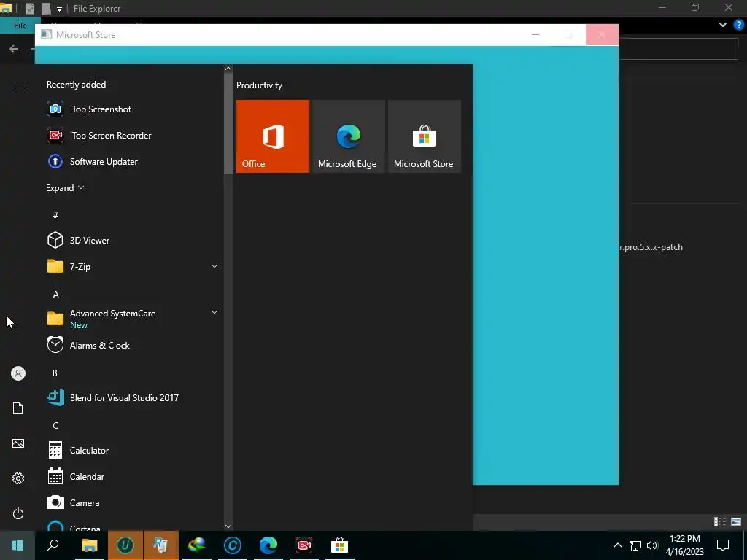Screen dimensions: 747x560
Task: Click the letter C section header
Action: [55, 426]
